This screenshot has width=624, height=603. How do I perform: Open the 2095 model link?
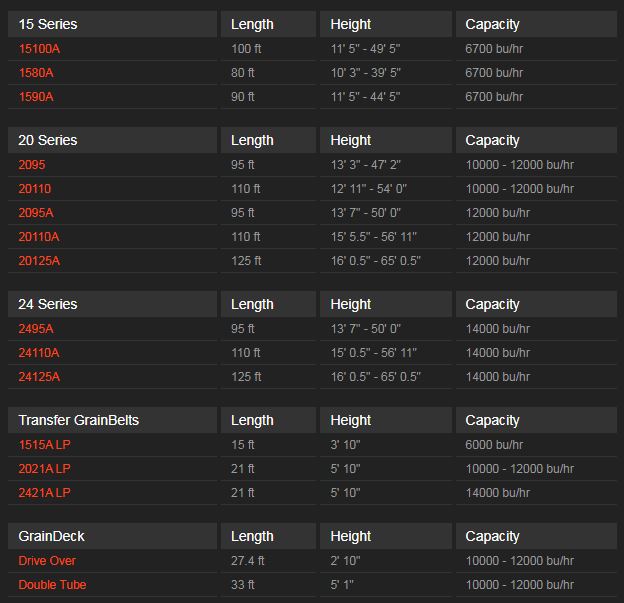pyautogui.click(x=32, y=165)
